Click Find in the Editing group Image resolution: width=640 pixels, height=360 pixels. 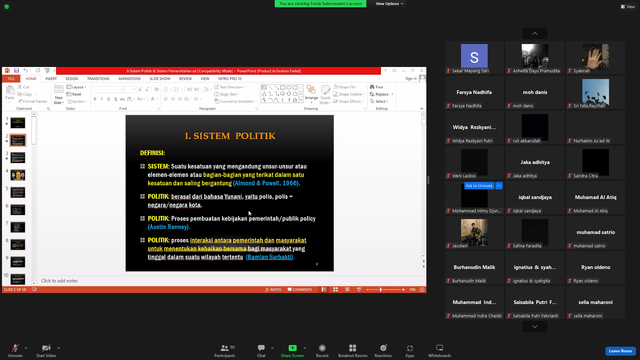pos(377,87)
